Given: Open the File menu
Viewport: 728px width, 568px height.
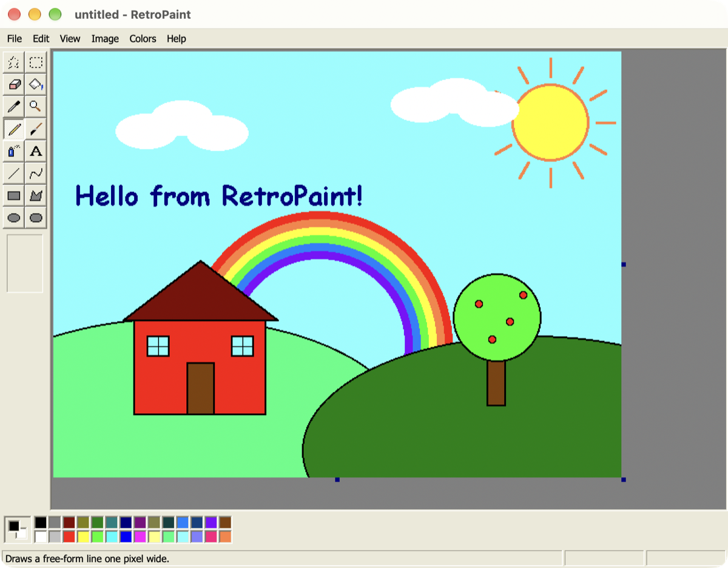Looking at the screenshot, I should click(15, 38).
